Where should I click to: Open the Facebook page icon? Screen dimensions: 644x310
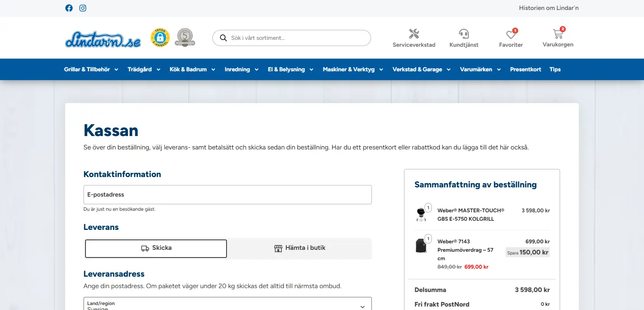[x=69, y=8]
